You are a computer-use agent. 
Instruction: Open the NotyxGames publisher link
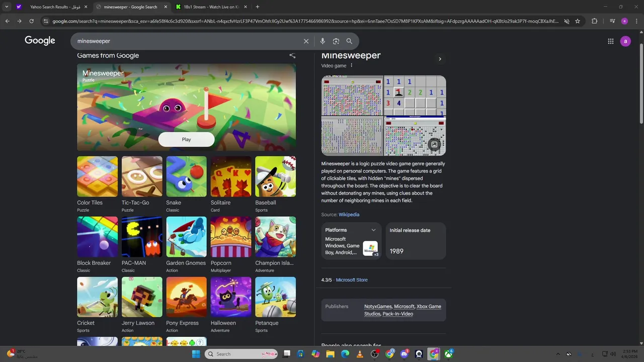click(x=378, y=306)
